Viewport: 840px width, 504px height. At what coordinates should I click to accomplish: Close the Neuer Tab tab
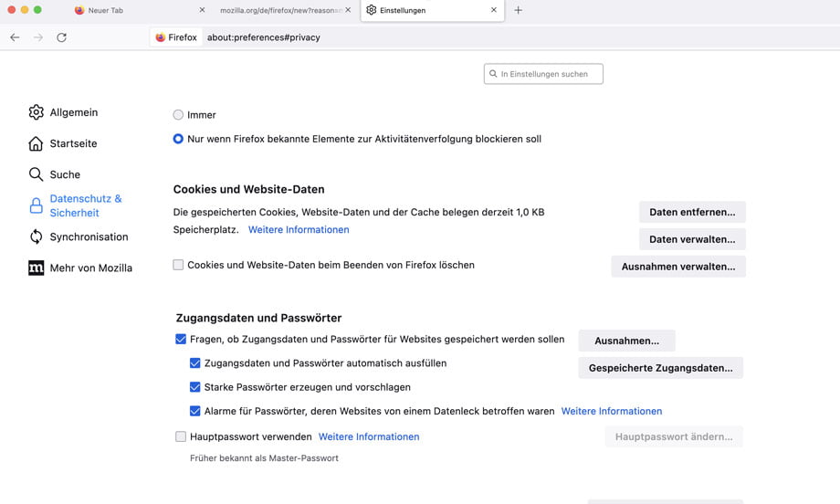tap(202, 10)
